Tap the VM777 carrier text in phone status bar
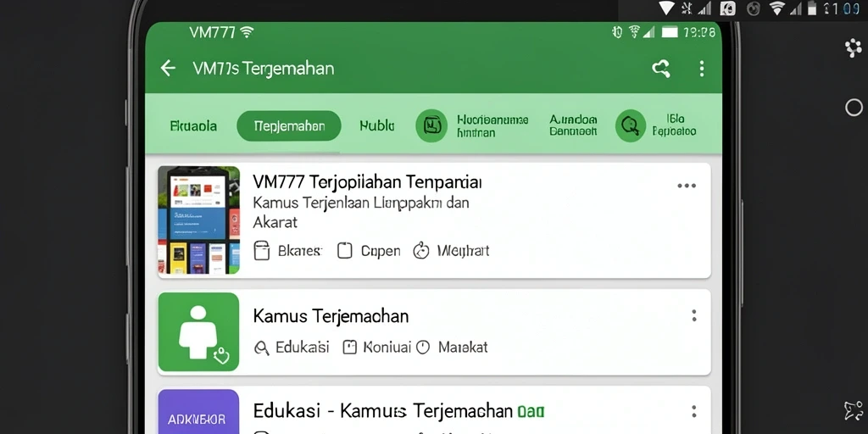The image size is (868, 434). coord(212,33)
